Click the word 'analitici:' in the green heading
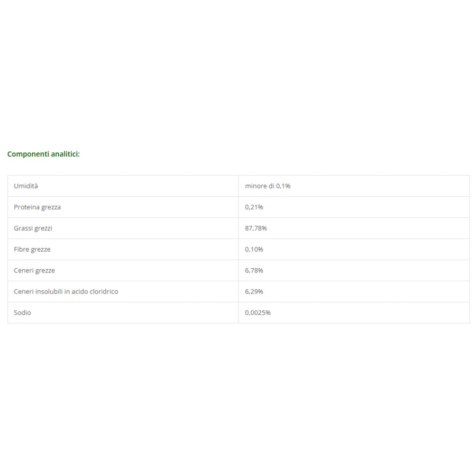This screenshot has width=476, height=476. point(65,154)
